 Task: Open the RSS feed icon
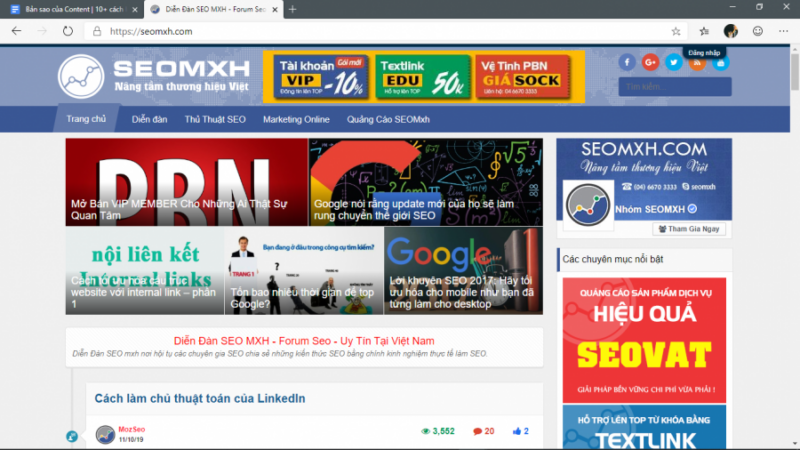point(697,63)
